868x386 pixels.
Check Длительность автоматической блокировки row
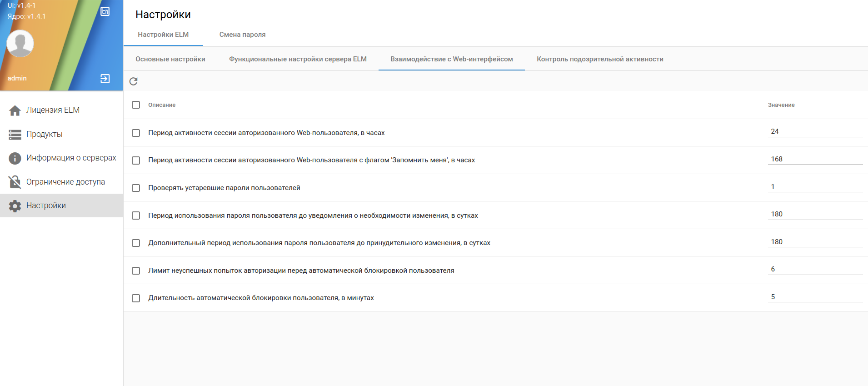(x=136, y=298)
